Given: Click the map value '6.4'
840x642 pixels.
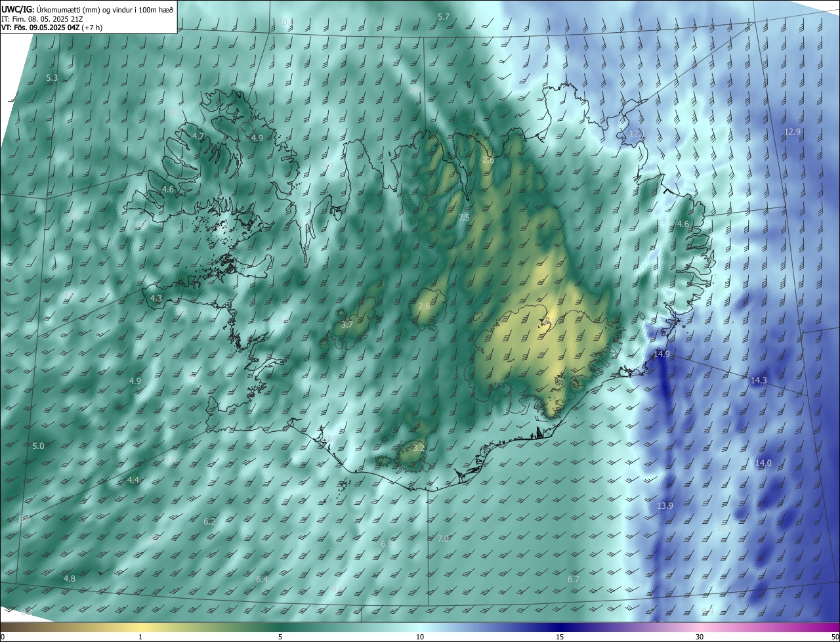Looking at the screenshot, I should pyautogui.click(x=262, y=579).
